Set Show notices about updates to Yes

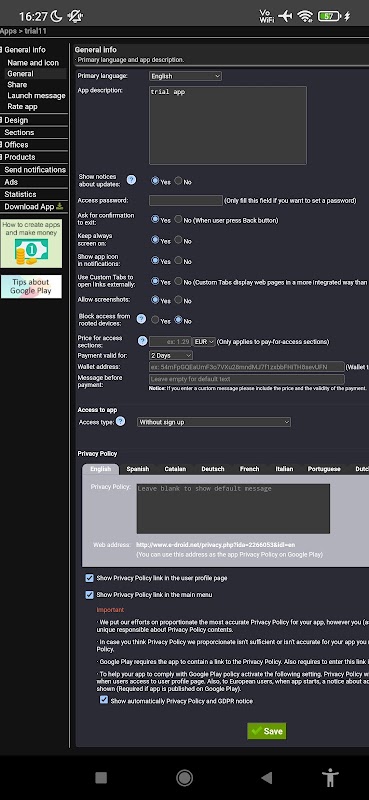point(155,181)
